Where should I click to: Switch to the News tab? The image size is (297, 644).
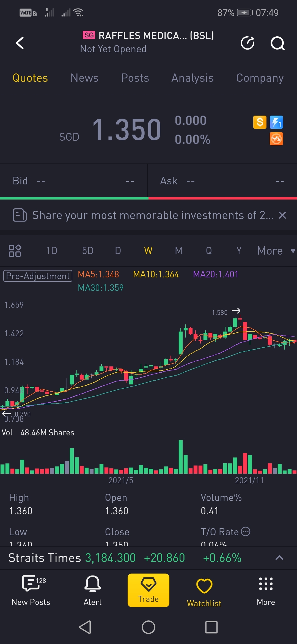click(x=84, y=78)
